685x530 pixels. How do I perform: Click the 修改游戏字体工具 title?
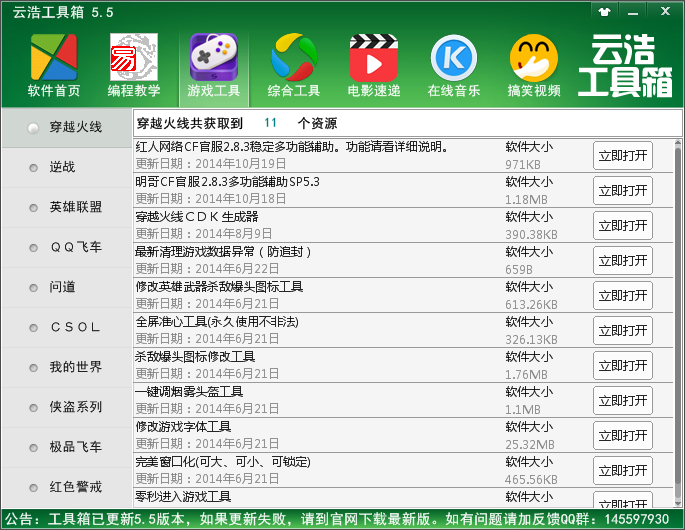[183, 426]
